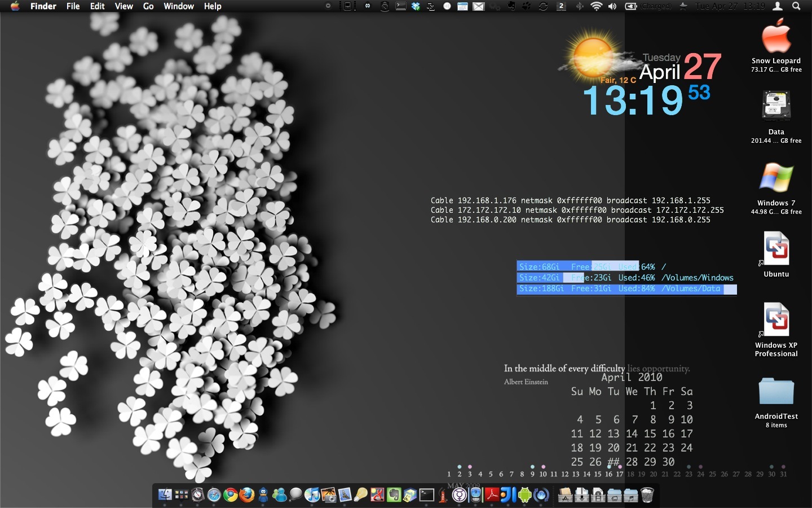Open the Trash in the Dock
The height and width of the screenshot is (508, 812).
coord(647,495)
